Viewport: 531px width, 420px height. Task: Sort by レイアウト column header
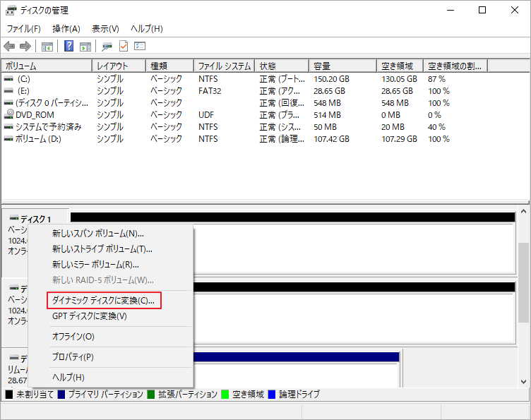[x=119, y=66]
